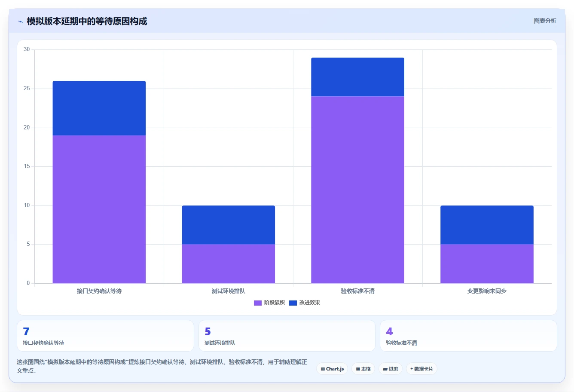The height and width of the screenshot is (392, 574).
Task: Click the blue bar segment for 接口契约确认等待
Action: (99, 108)
